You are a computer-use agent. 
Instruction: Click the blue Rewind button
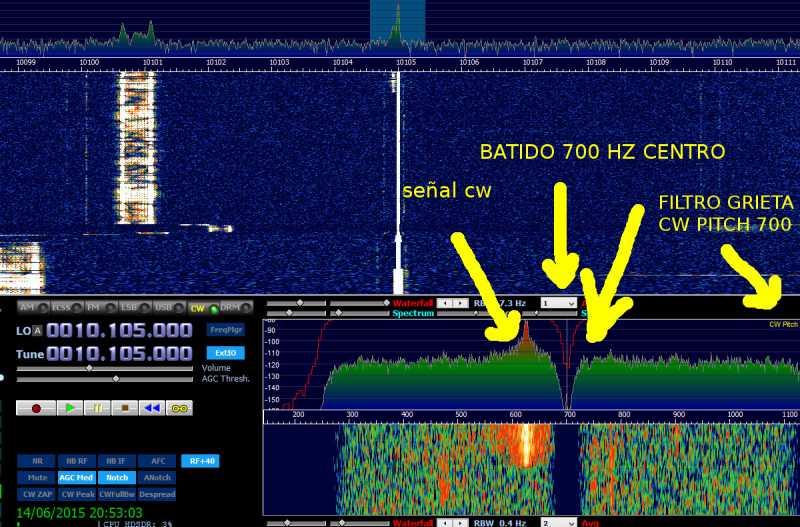(152, 408)
